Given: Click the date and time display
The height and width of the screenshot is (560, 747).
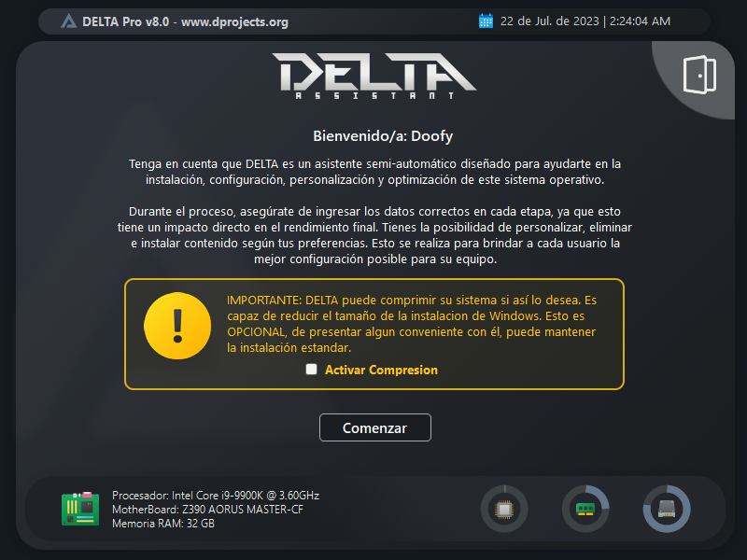Looking at the screenshot, I should (x=585, y=21).
